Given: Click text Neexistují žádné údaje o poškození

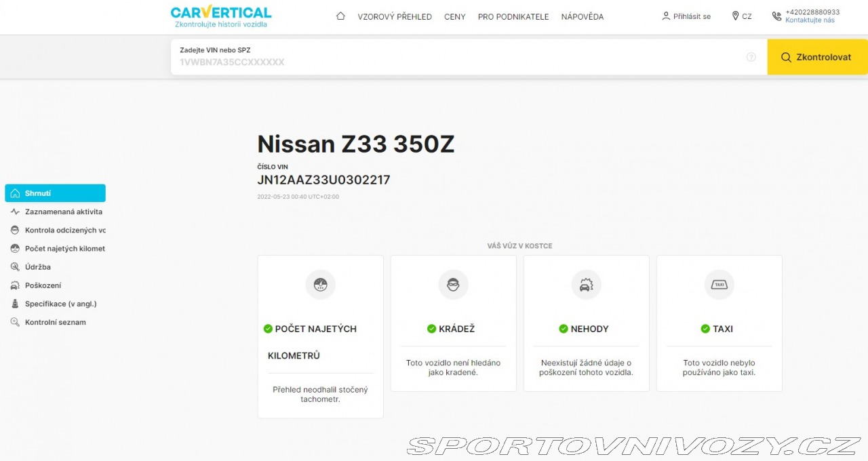Looking at the screenshot, I should pos(587,367).
